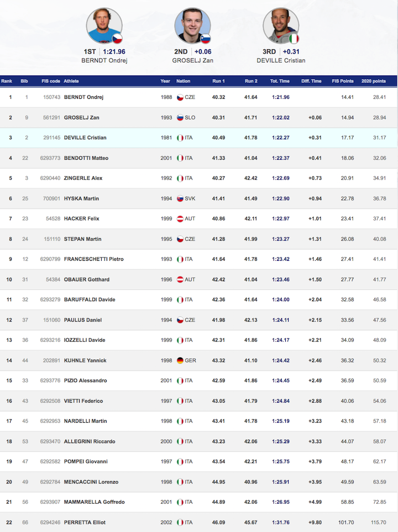
Task: Open athlete DEVILLE Cristian in the table
Action: pos(85,138)
